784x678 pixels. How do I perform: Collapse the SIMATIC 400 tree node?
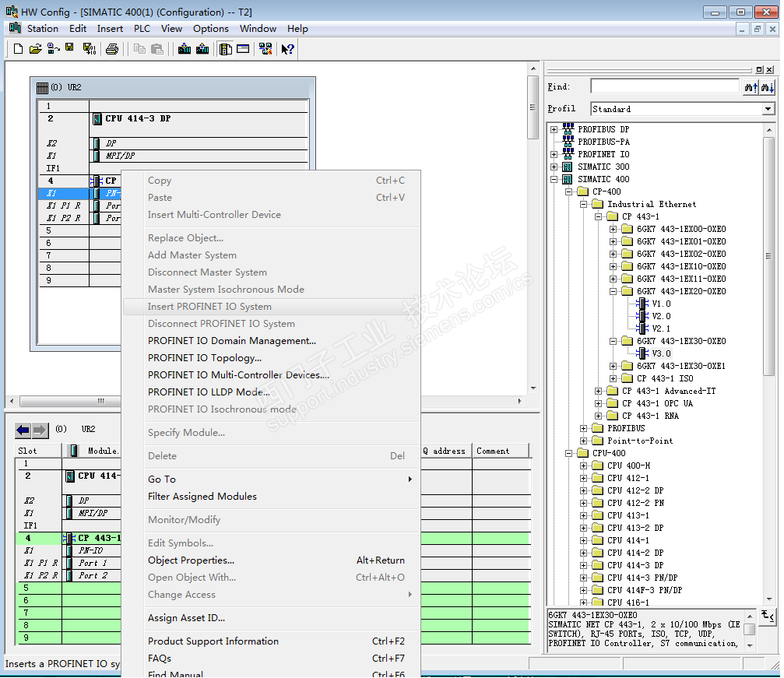(554, 179)
